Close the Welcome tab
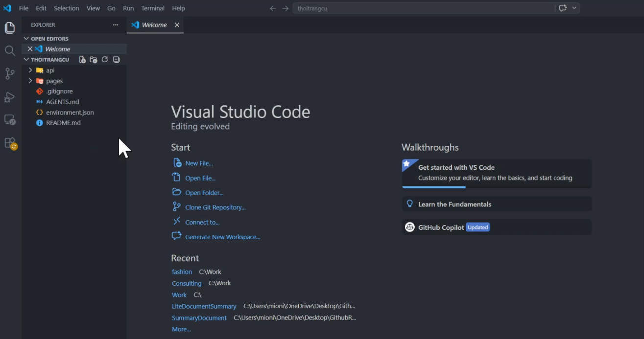The height and width of the screenshot is (339, 644). tap(177, 25)
